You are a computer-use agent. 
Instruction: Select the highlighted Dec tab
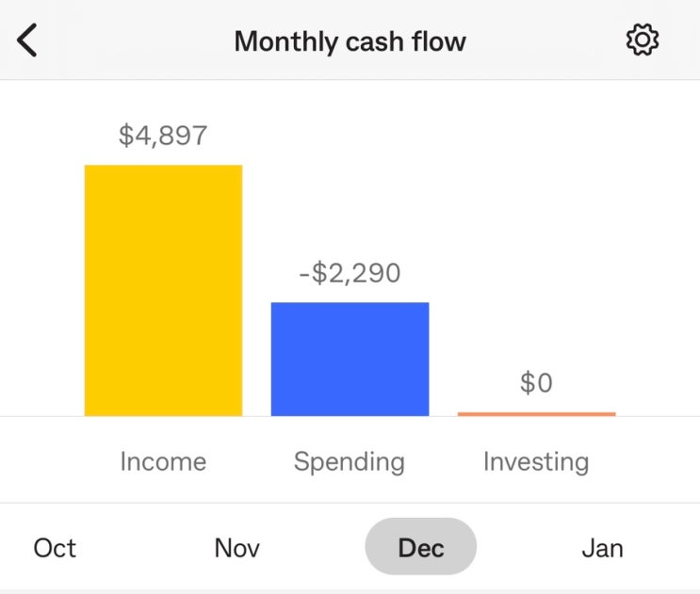[420, 548]
